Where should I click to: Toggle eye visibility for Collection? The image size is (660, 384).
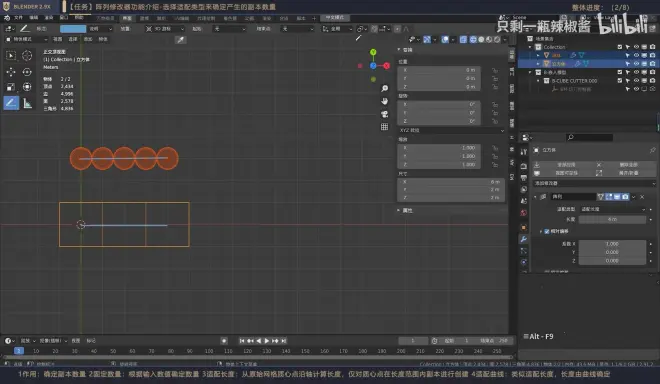[636, 47]
